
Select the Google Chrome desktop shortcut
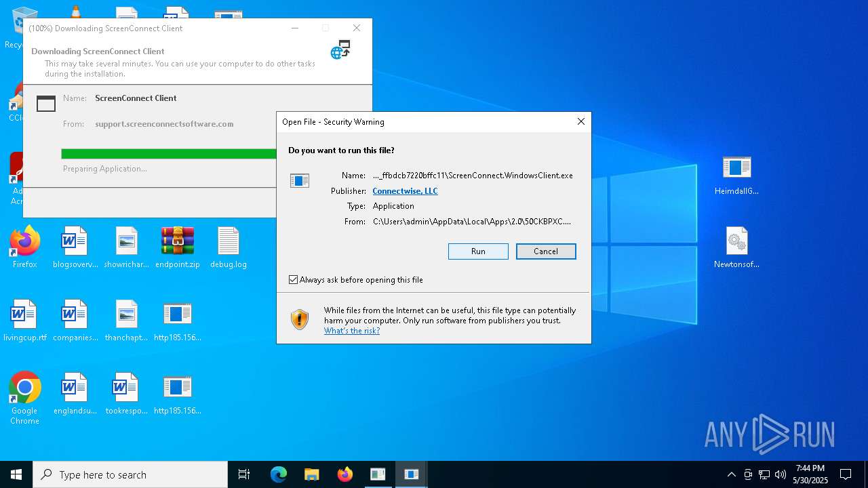(x=25, y=399)
